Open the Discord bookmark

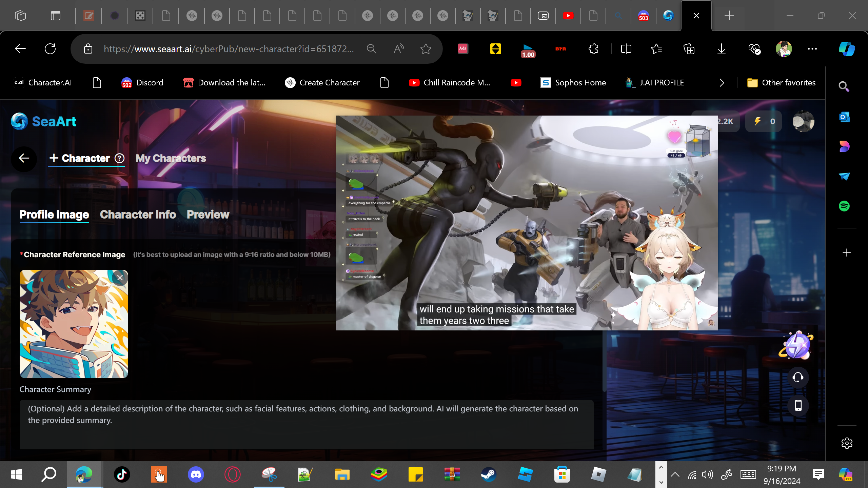(x=142, y=83)
